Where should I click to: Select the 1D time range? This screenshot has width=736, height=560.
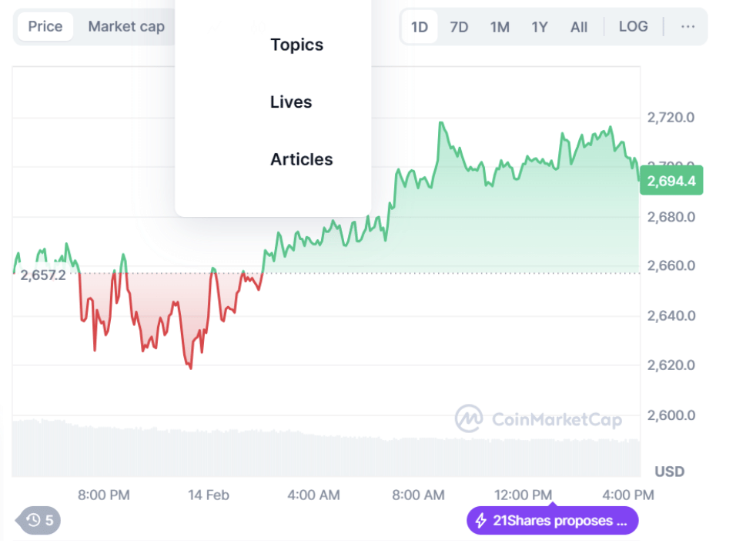click(420, 27)
